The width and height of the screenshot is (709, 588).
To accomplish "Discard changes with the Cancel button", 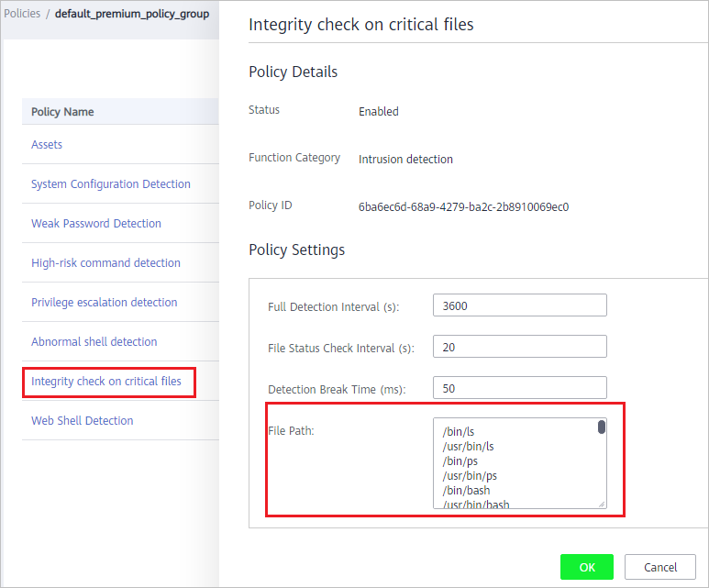I will (660, 567).
